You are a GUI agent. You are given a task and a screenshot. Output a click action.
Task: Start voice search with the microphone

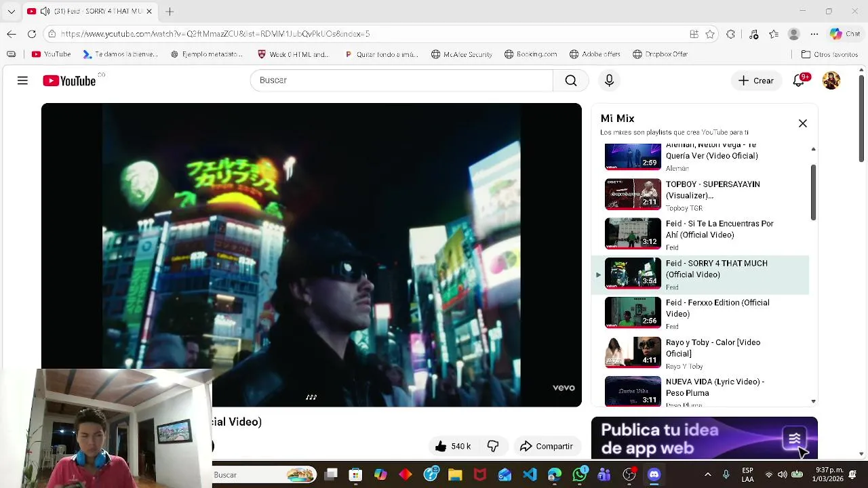pos(609,81)
